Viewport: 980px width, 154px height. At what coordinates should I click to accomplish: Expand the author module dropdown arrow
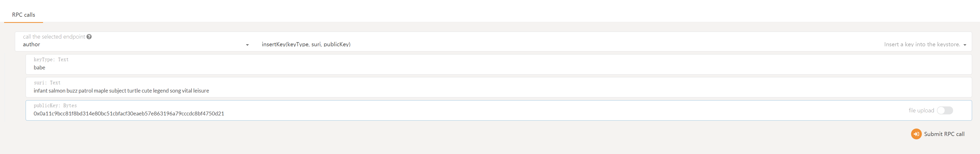tap(247, 45)
